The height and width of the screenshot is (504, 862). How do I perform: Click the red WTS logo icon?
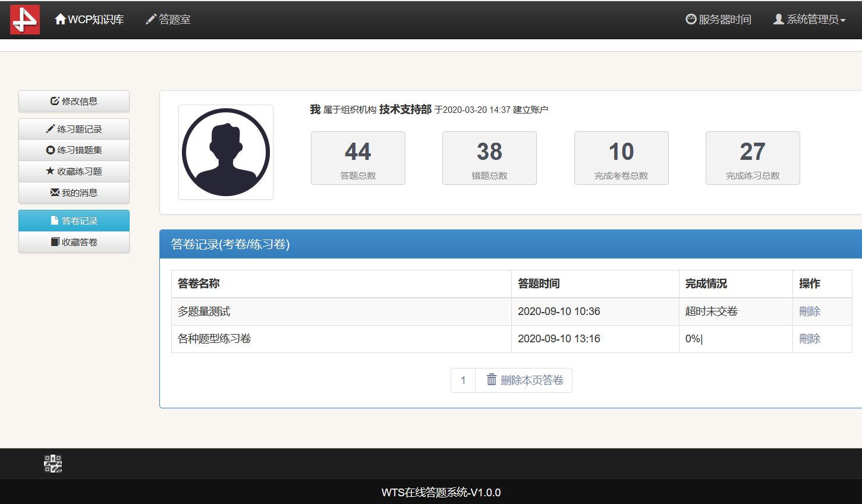click(x=25, y=20)
